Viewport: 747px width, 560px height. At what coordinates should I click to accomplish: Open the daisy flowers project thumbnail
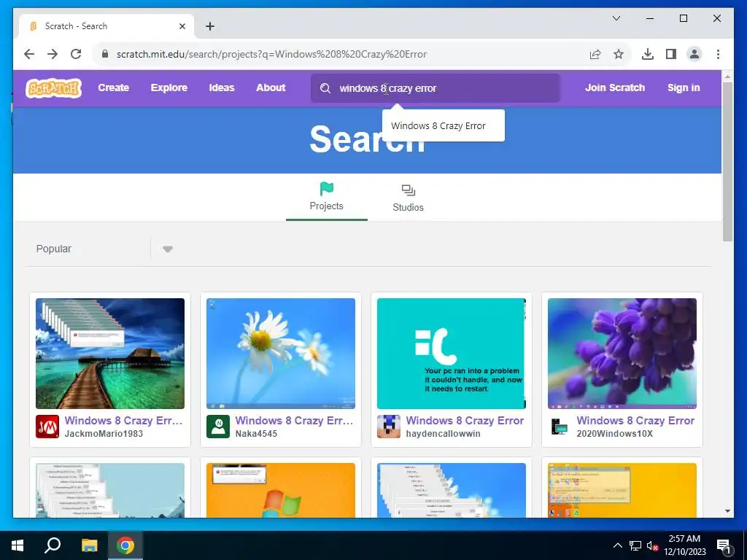281,354
